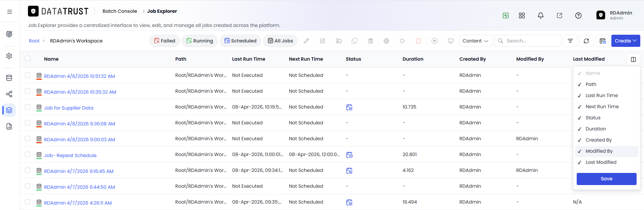Viewport: 644px width, 210px height.
Task: Uncheck Modified By column option
Action: coord(606,151)
